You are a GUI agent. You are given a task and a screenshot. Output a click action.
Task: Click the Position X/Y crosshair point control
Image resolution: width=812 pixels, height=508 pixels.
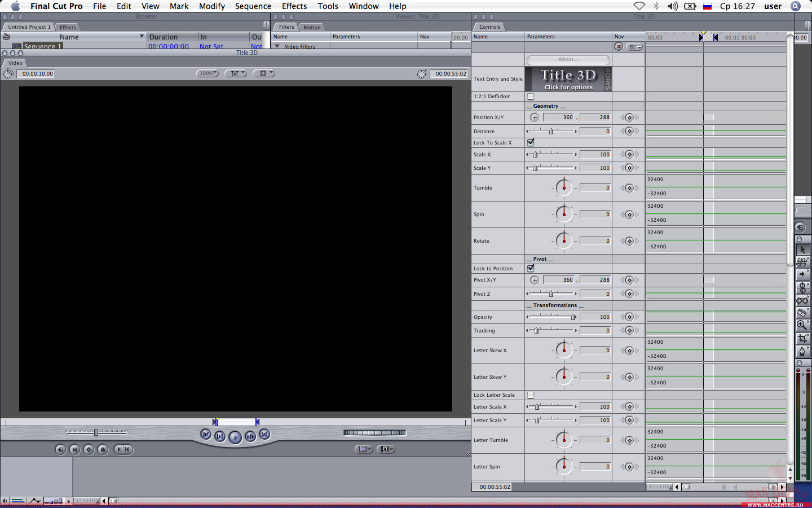[x=535, y=117]
